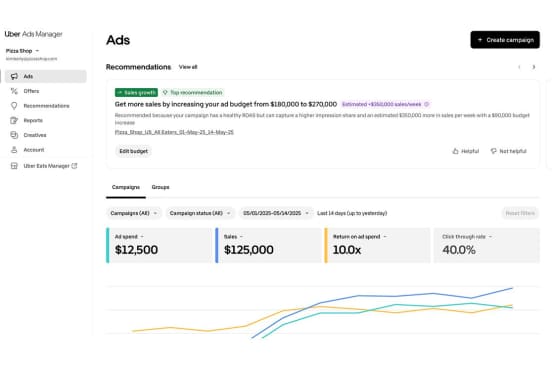The width and height of the screenshot is (552, 368).
Task: Open the Creatives icon in sidebar
Action: pos(14,135)
